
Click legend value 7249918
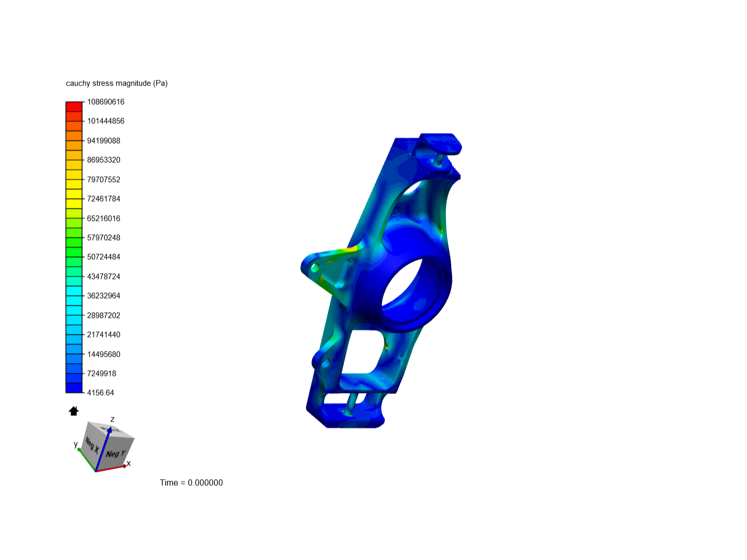coord(102,374)
